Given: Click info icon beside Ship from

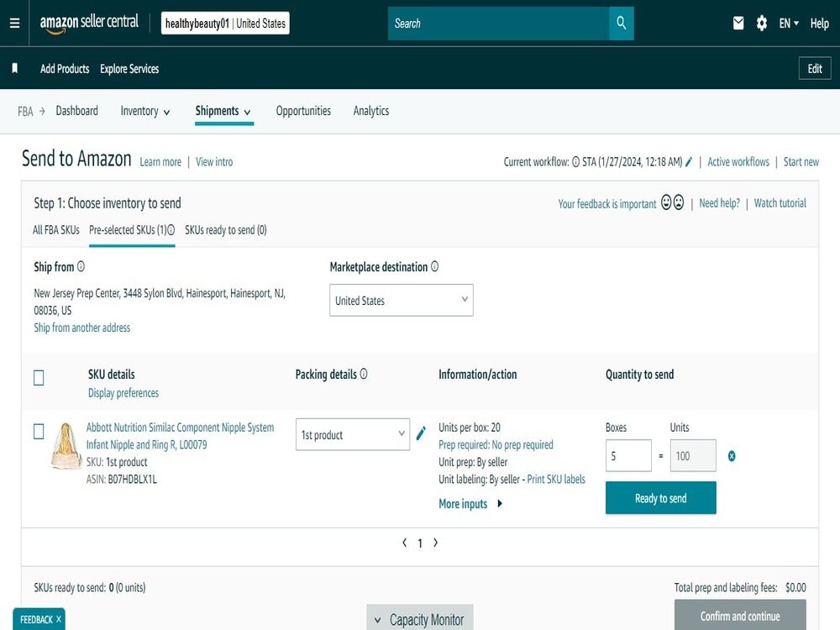Looking at the screenshot, I should coord(81,266).
